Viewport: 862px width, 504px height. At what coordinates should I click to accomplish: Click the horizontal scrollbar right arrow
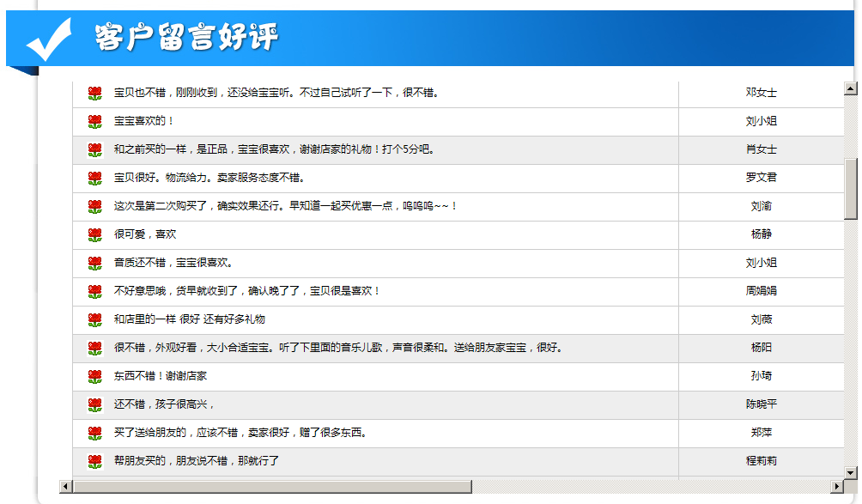pos(837,487)
